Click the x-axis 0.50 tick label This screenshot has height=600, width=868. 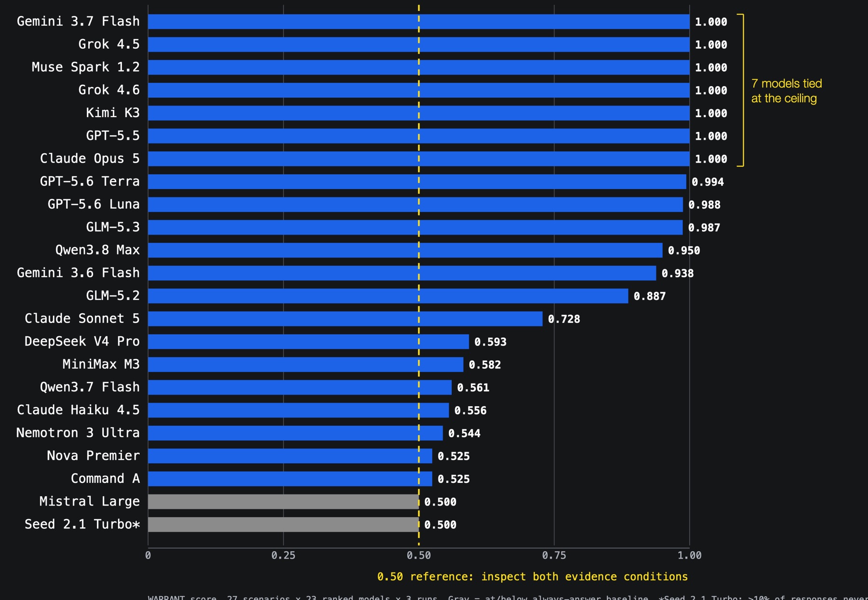pyautogui.click(x=419, y=556)
